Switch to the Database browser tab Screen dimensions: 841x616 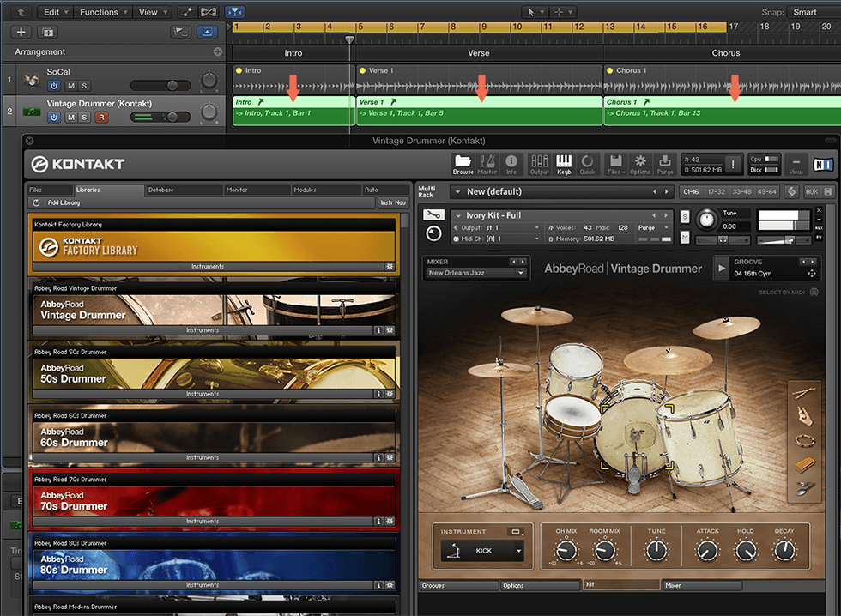pyautogui.click(x=184, y=190)
